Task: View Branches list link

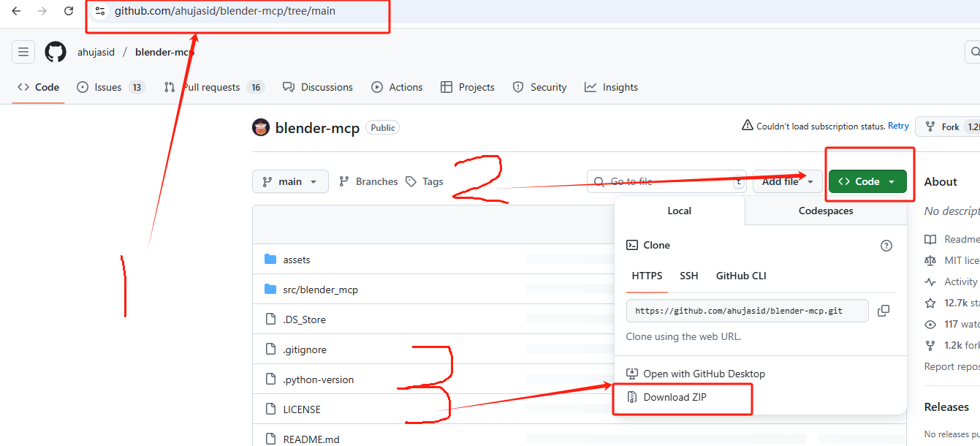Action: coord(369,181)
